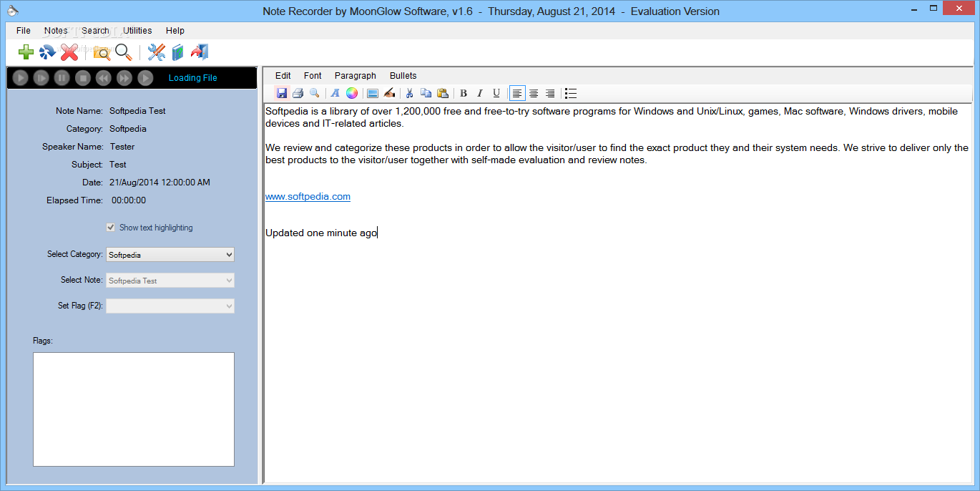Click the Subject value 'Test'

[118, 165]
